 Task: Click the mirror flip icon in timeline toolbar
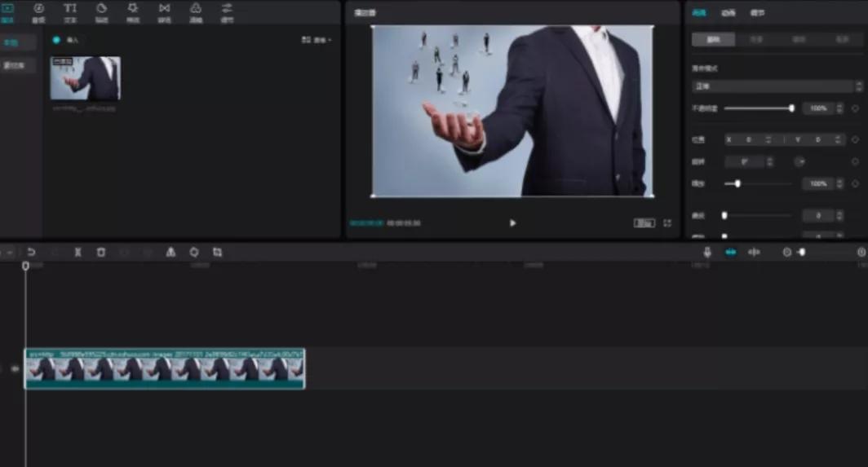170,253
